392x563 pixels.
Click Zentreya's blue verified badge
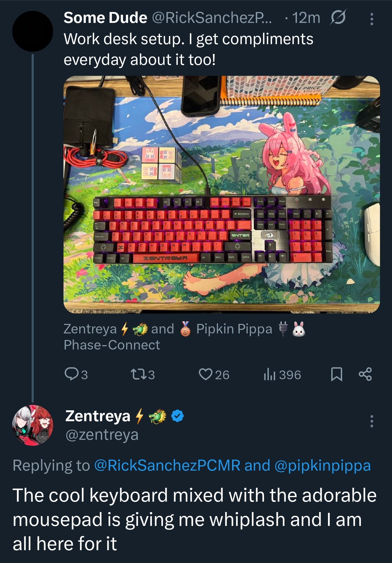178,416
